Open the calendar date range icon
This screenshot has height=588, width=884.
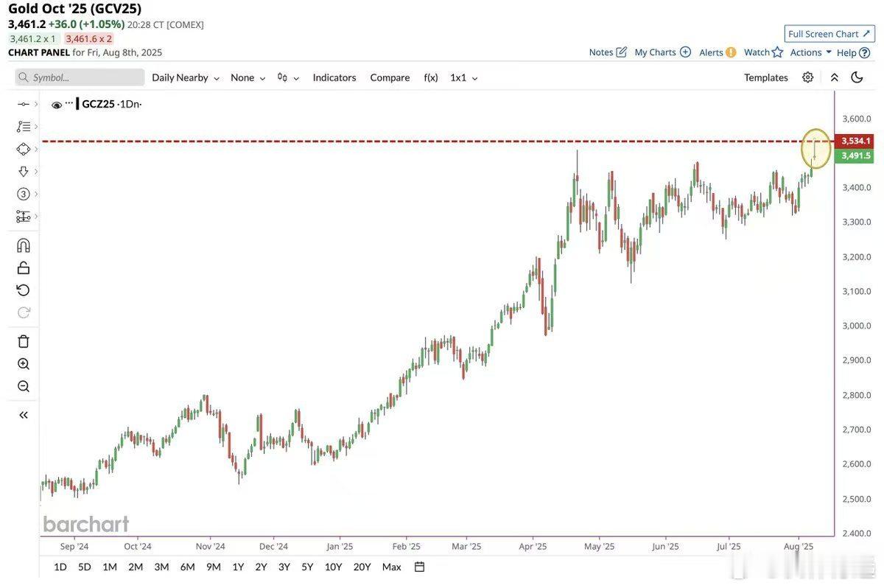[420, 567]
